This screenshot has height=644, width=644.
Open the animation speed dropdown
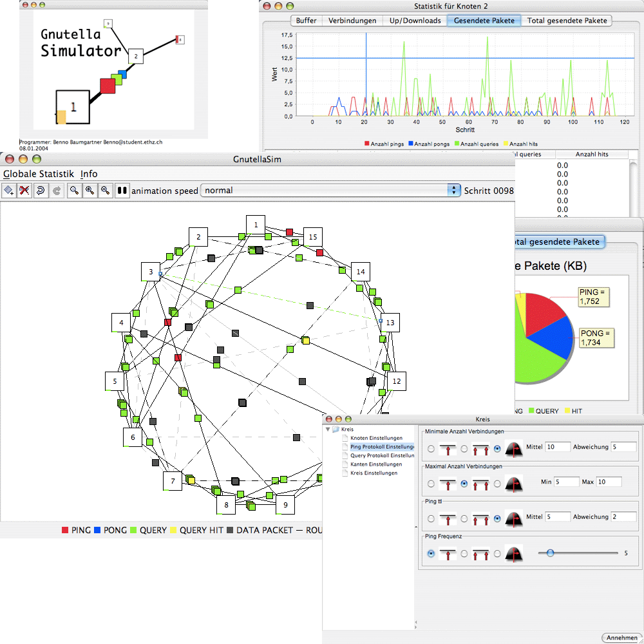coord(455,191)
